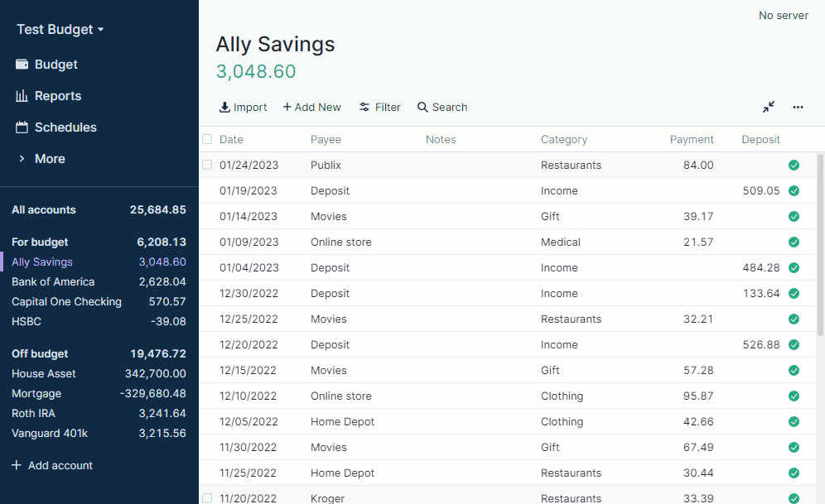The height and width of the screenshot is (504, 825).
Task: Click Restaurants category in Publix row
Action: 571,165
